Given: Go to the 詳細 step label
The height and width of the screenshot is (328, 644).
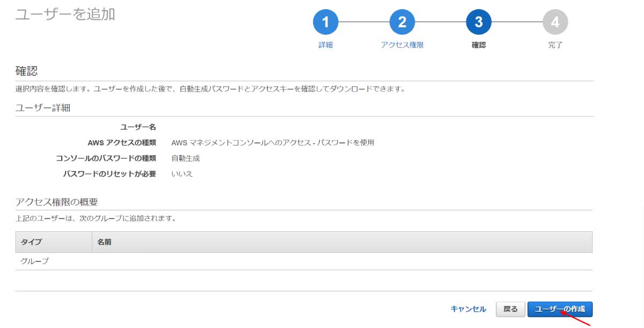Looking at the screenshot, I should (x=326, y=45).
